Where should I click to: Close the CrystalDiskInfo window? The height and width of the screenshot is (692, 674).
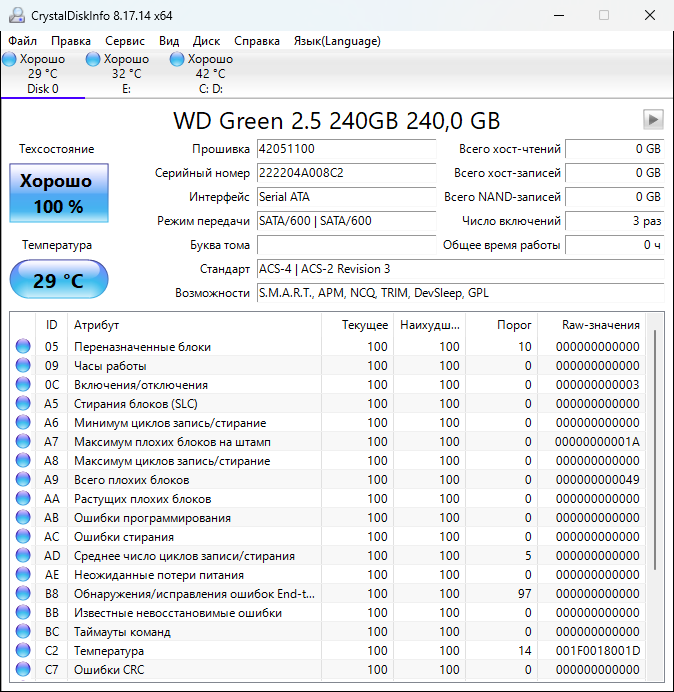[x=650, y=15]
